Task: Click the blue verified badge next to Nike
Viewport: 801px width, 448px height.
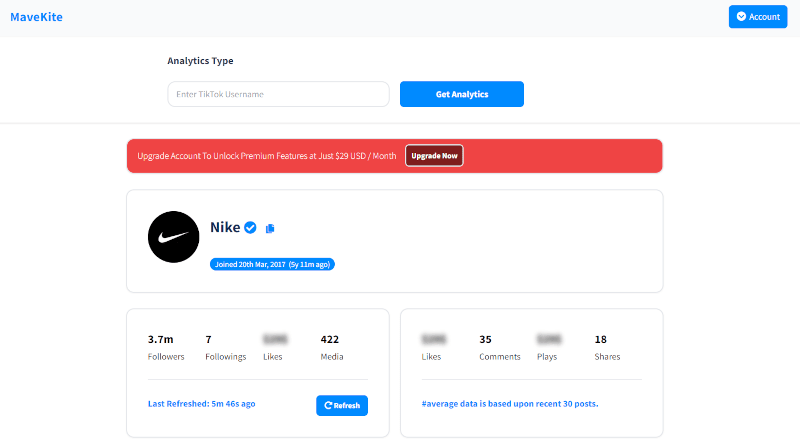Action: [251, 228]
